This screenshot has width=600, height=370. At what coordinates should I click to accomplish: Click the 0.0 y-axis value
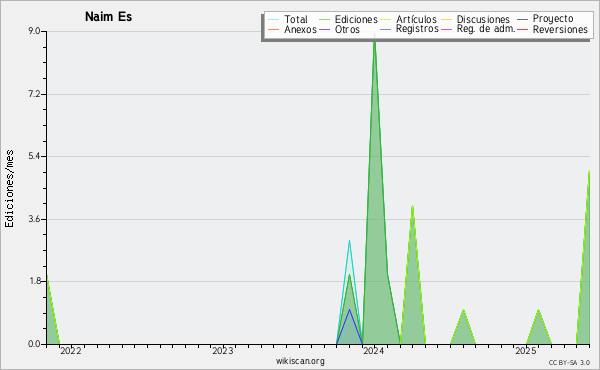coord(34,344)
